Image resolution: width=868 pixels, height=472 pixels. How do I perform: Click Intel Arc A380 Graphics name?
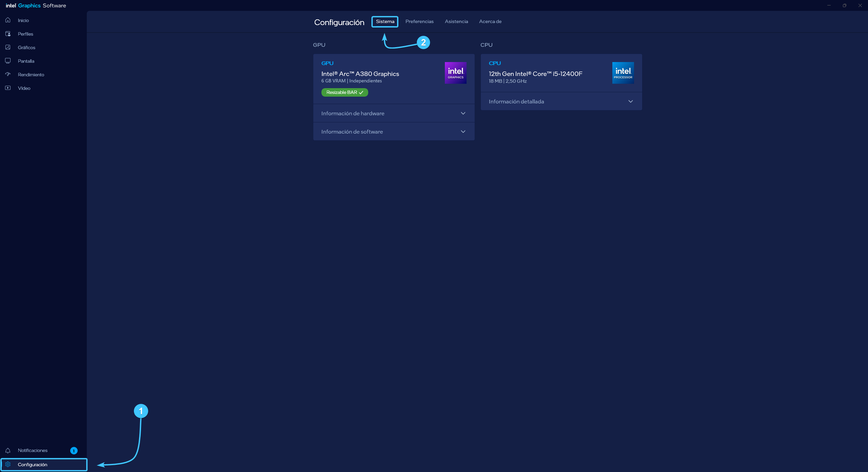coord(360,74)
